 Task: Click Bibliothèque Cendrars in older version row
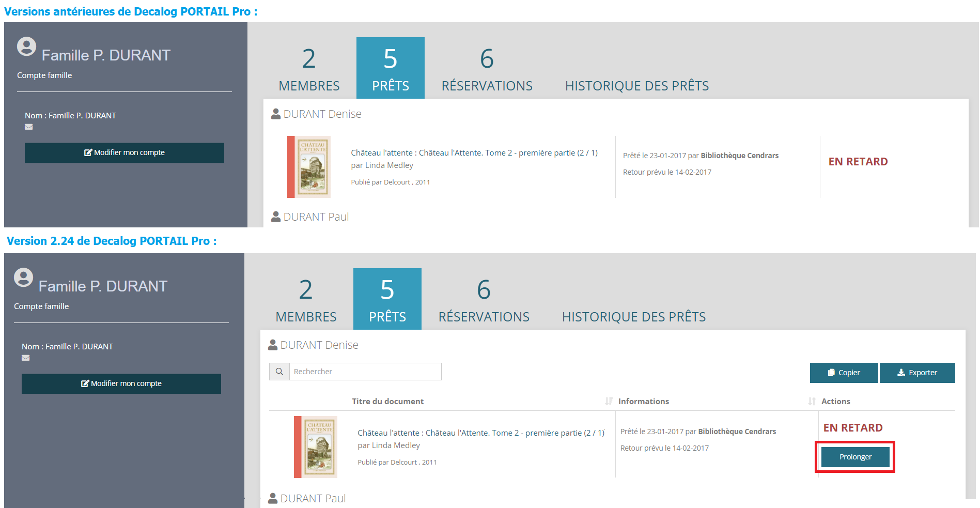(740, 156)
